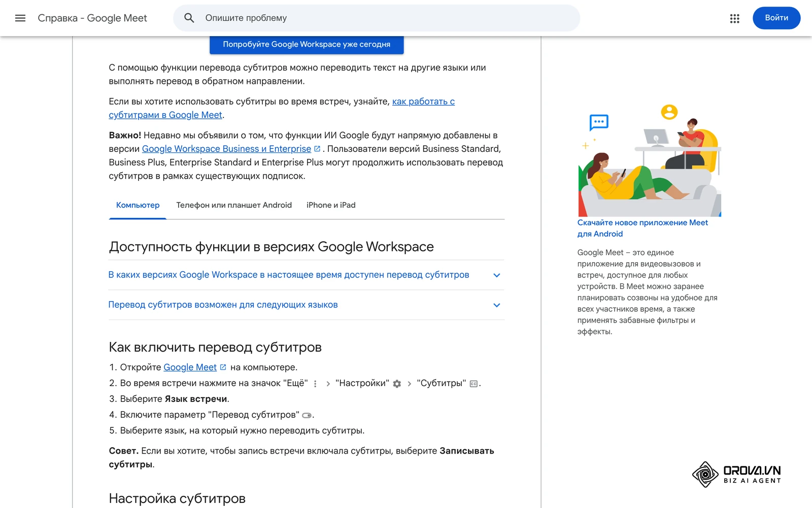
Task: Switch to "Телефон или планшет Android" tab
Action: pyautogui.click(x=234, y=205)
